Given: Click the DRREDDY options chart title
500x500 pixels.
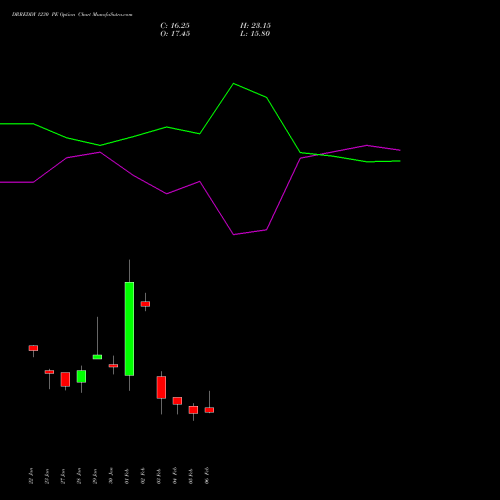Looking at the screenshot, I should (x=72, y=15).
